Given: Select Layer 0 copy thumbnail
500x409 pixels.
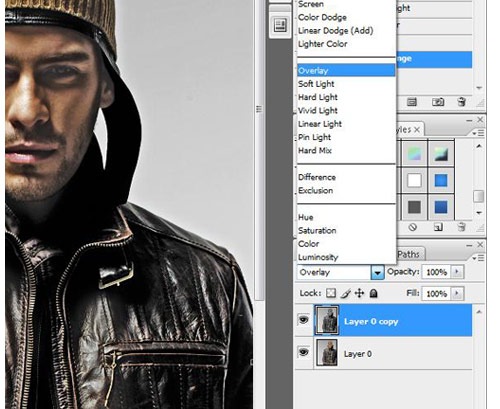Looking at the screenshot, I should (x=327, y=320).
